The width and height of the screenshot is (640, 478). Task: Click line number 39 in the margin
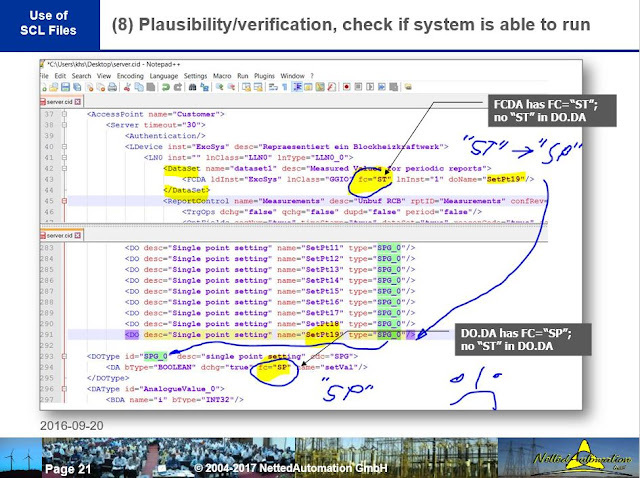pyautogui.click(x=49, y=136)
